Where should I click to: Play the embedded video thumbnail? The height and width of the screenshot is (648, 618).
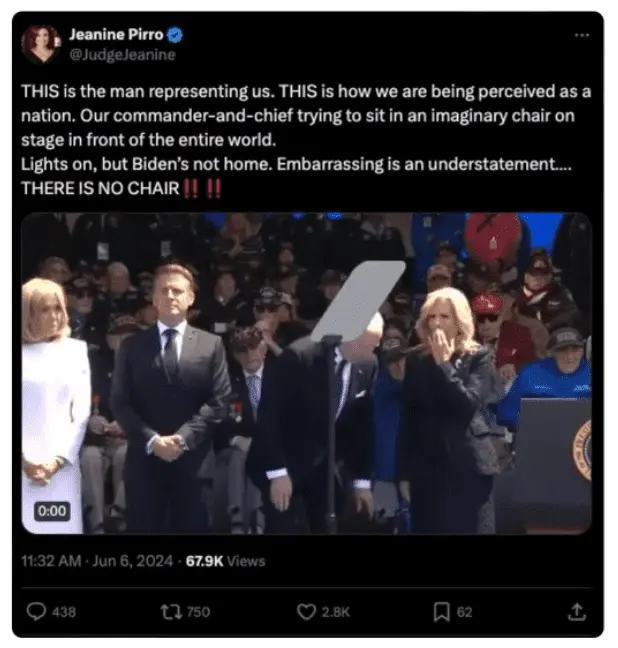click(x=306, y=373)
